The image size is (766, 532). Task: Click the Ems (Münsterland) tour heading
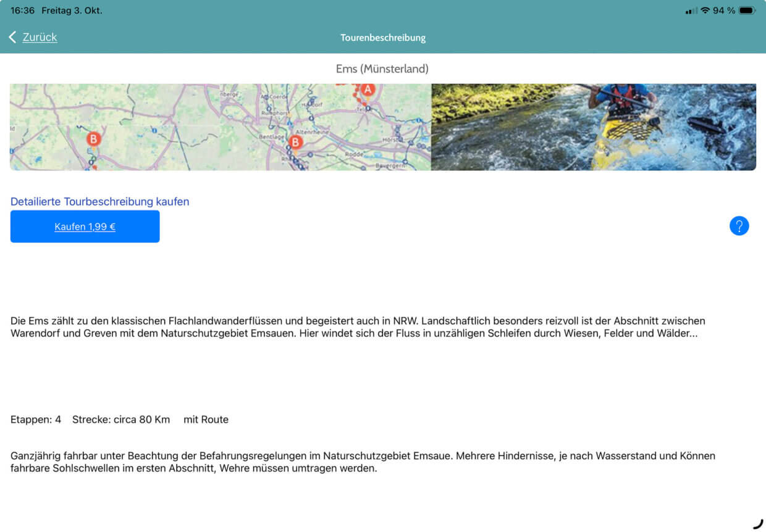pyautogui.click(x=382, y=69)
